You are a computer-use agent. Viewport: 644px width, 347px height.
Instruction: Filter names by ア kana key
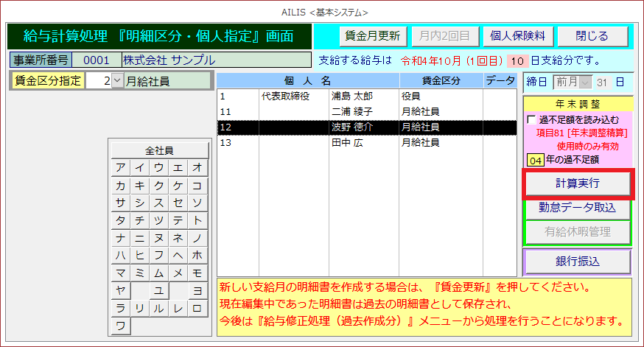pos(120,167)
